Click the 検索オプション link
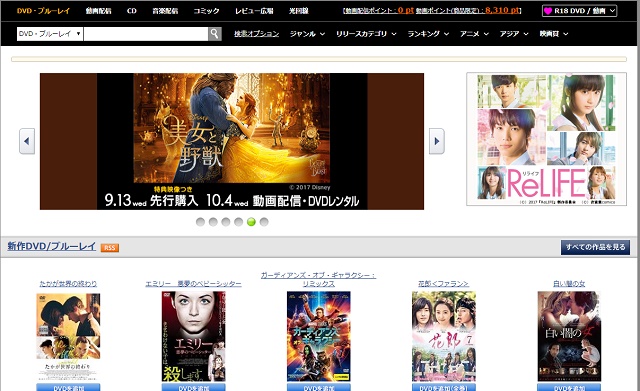Image resolution: width=640 pixels, height=391 pixels. coord(256,34)
